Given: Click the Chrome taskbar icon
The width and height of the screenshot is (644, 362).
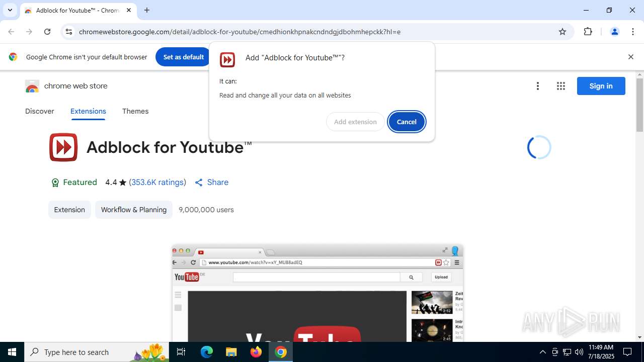Looking at the screenshot, I should [x=281, y=352].
